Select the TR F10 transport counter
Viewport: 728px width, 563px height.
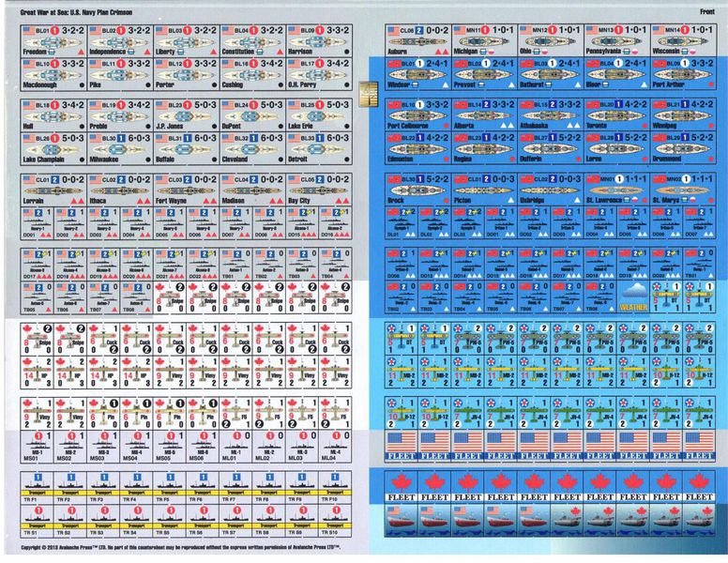(x=335, y=487)
